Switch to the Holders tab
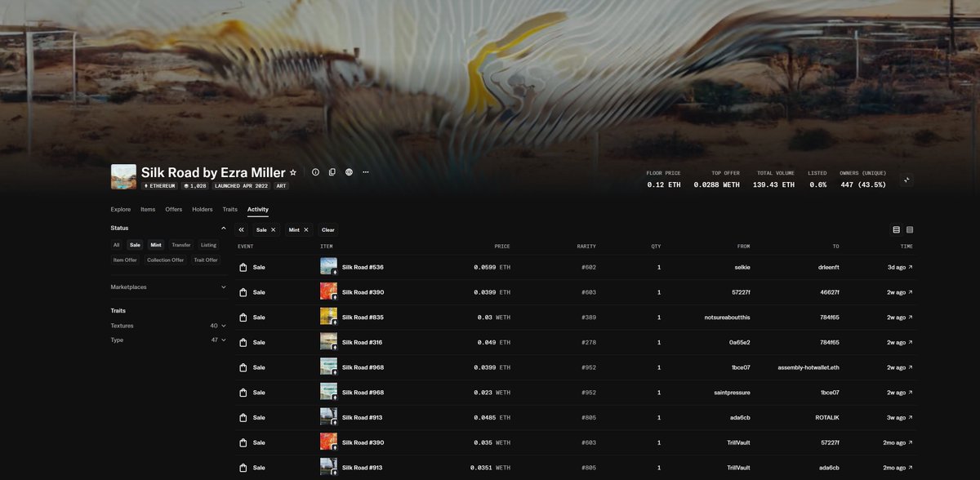The image size is (980, 480). click(203, 210)
